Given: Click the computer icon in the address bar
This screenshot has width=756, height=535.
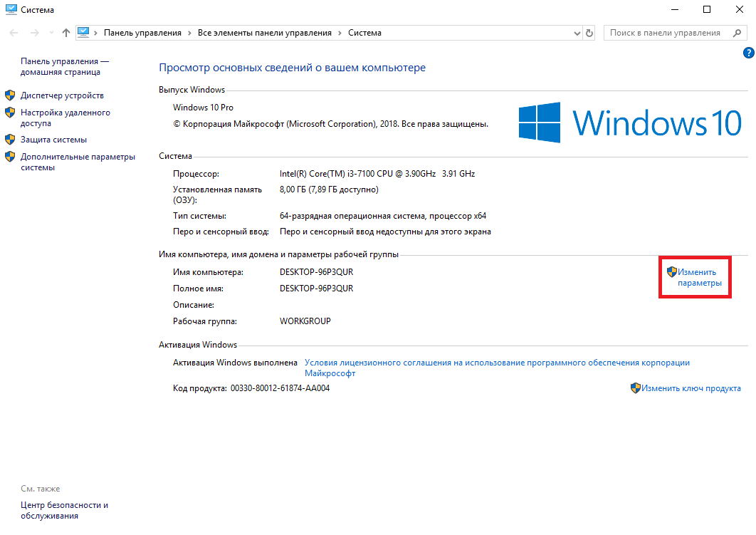Looking at the screenshot, I should click(x=85, y=33).
